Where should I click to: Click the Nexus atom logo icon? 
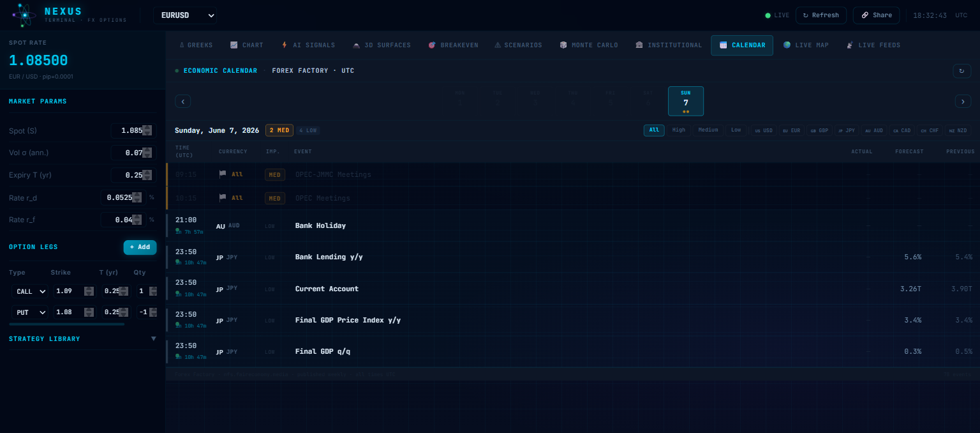24,15
